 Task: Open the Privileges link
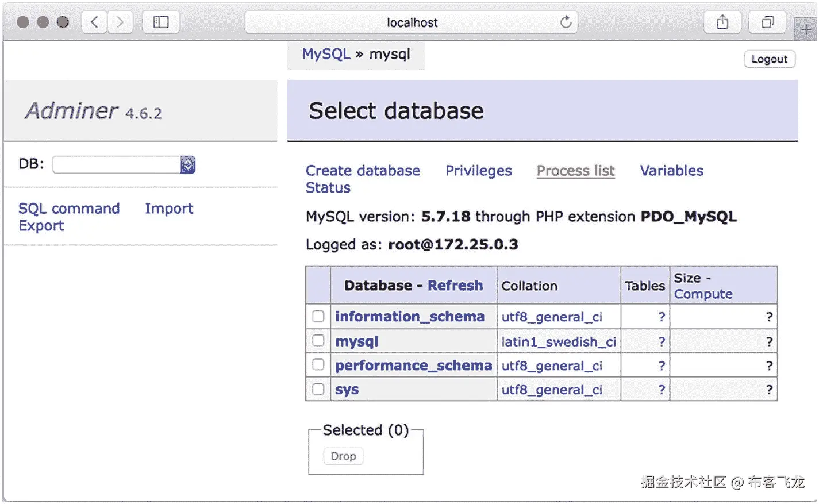[478, 171]
